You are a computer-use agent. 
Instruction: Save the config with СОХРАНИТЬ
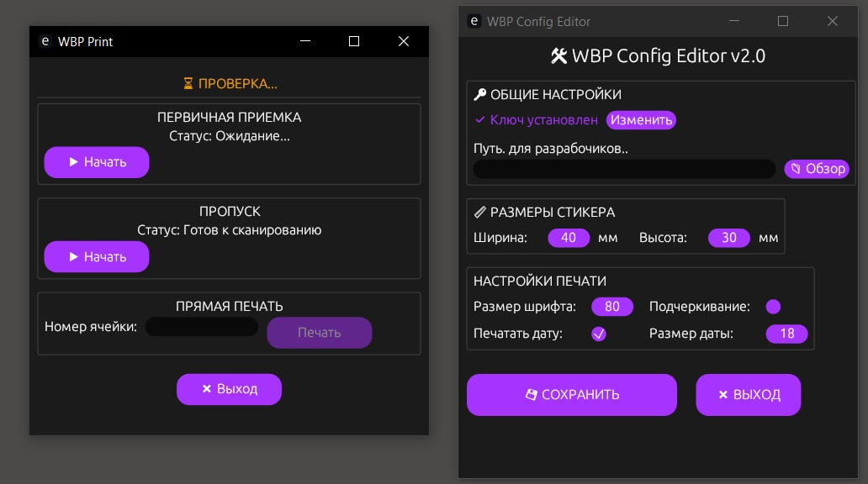click(572, 395)
